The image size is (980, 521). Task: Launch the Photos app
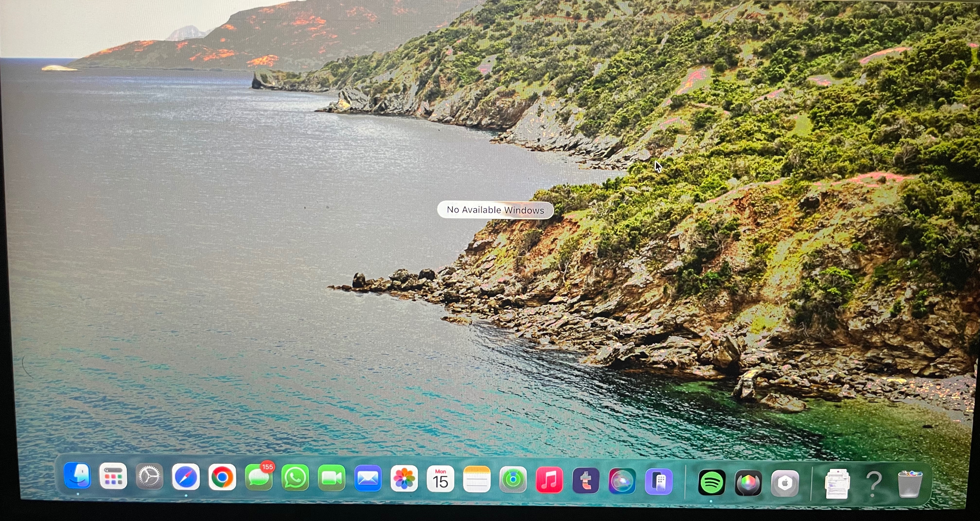click(404, 479)
